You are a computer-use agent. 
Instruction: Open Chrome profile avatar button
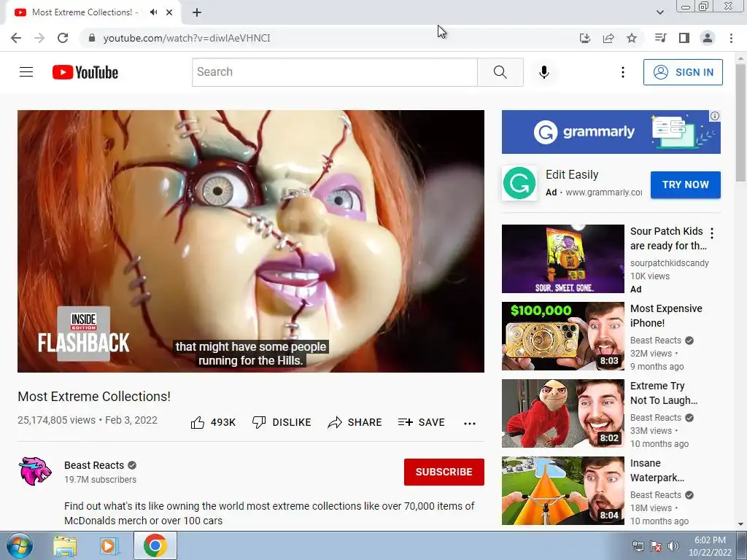(708, 38)
